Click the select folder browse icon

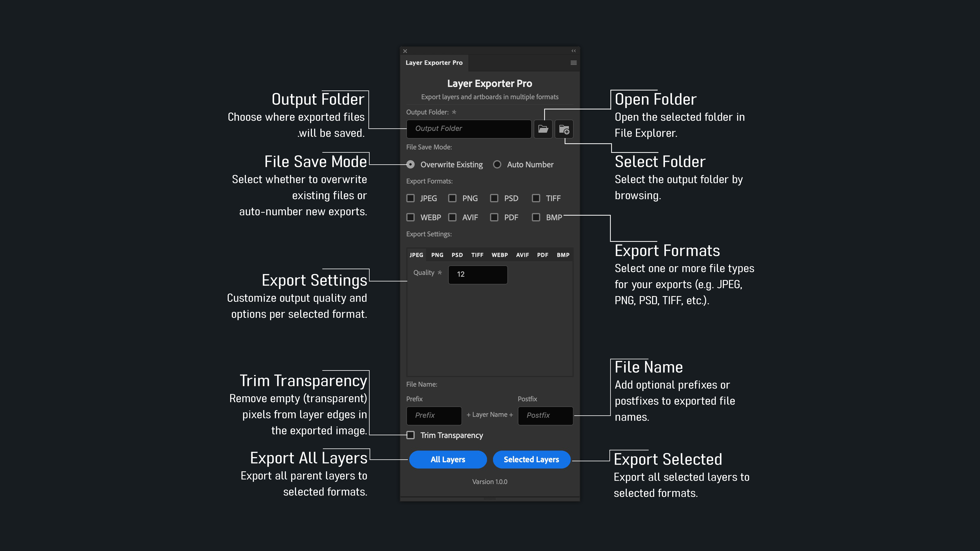564,129
